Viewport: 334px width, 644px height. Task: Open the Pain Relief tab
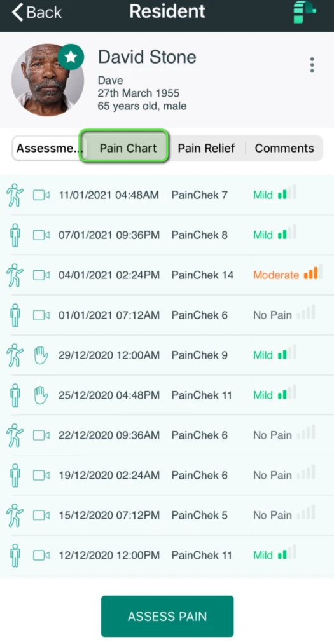coord(206,148)
